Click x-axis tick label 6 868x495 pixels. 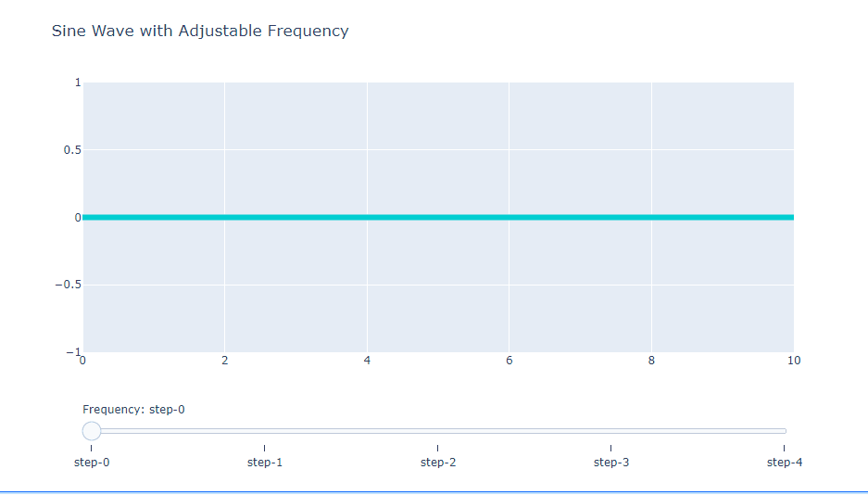coord(509,361)
